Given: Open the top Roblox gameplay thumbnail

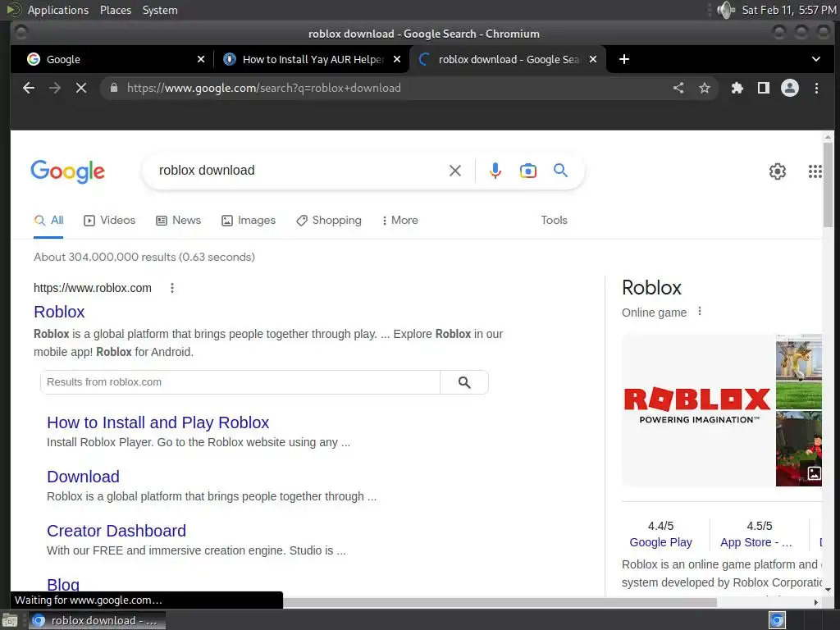Looking at the screenshot, I should (x=798, y=372).
